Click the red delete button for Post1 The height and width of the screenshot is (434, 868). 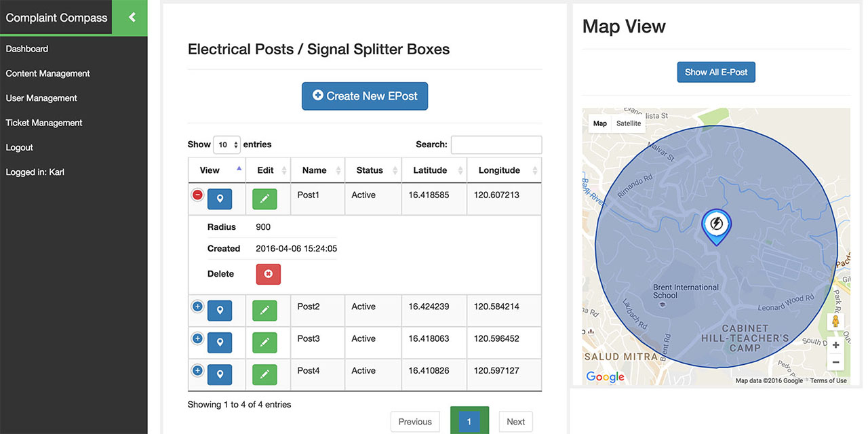click(268, 274)
